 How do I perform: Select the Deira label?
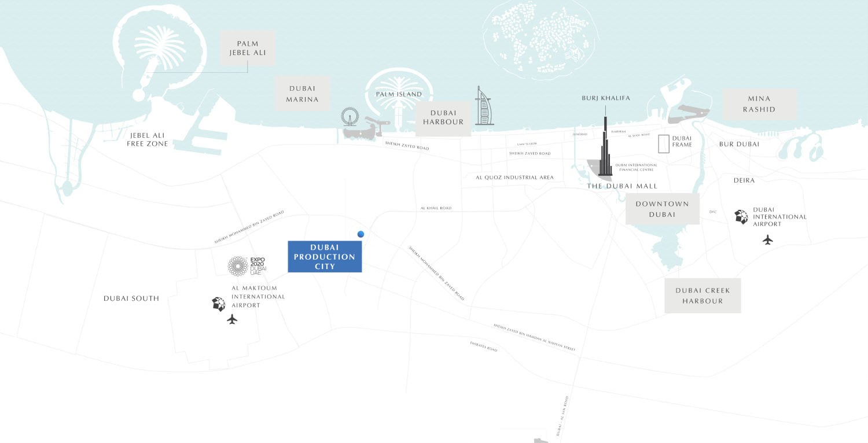744,180
